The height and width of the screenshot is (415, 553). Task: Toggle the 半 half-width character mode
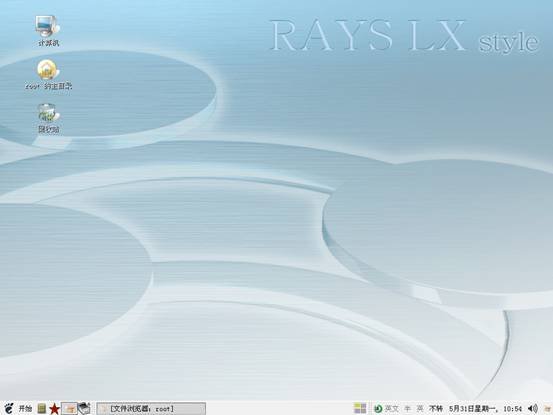coord(407,409)
